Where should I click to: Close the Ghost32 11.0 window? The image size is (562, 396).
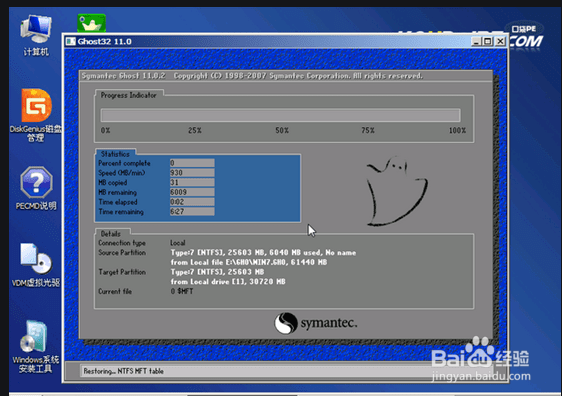point(500,42)
